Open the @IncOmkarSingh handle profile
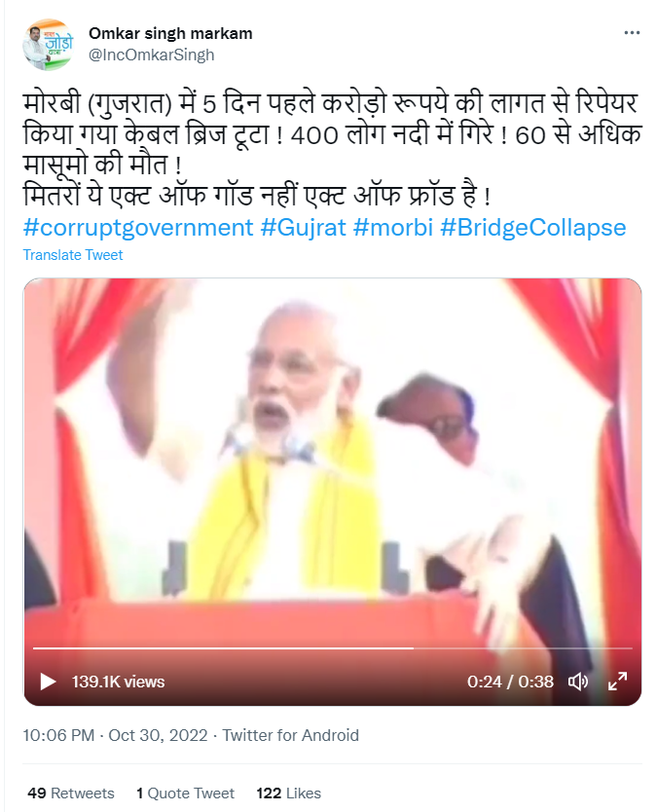The image size is (657, 812). (x=151, y=55)
